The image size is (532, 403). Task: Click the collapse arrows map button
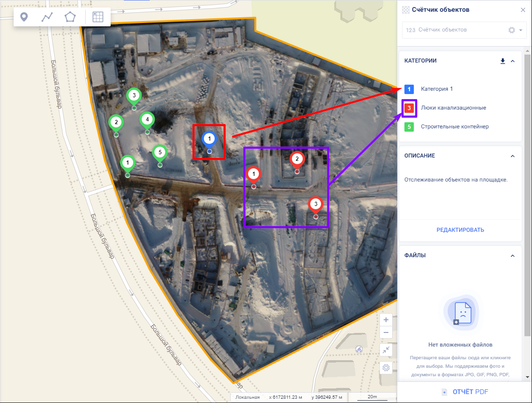pyautogui.click(x=386, y=350)
